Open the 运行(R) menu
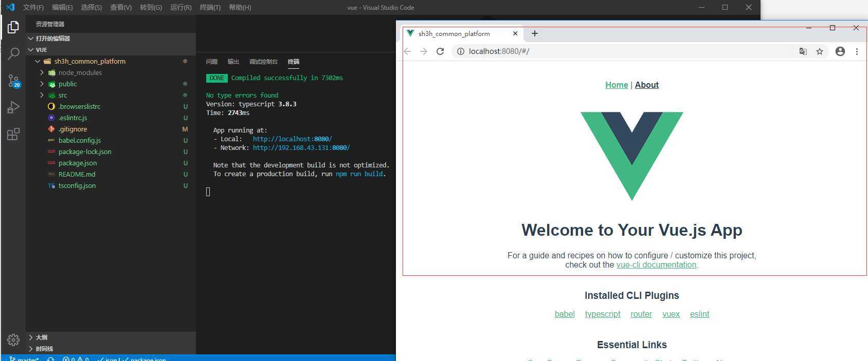Viewport: 868px width, 361px height. tap(180, 7)
